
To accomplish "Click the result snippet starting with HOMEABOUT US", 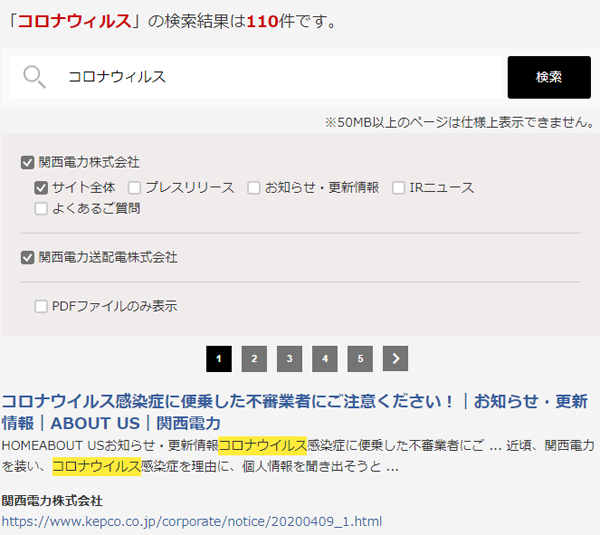I will (x=298, y=456).
